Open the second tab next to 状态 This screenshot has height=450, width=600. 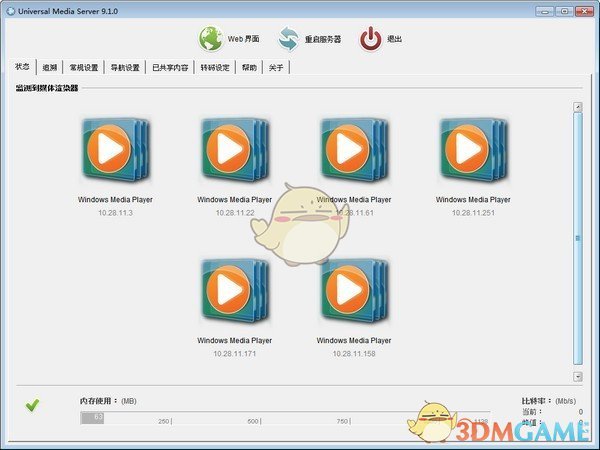click(x=50, y=68)
